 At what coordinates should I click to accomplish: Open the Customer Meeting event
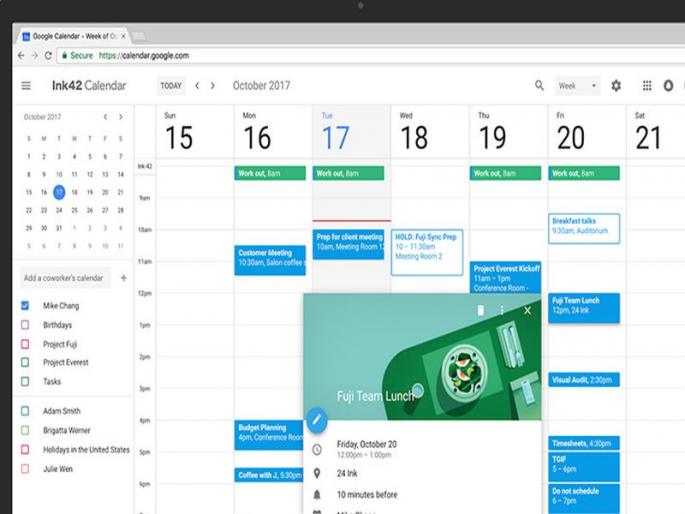(270, 260)
